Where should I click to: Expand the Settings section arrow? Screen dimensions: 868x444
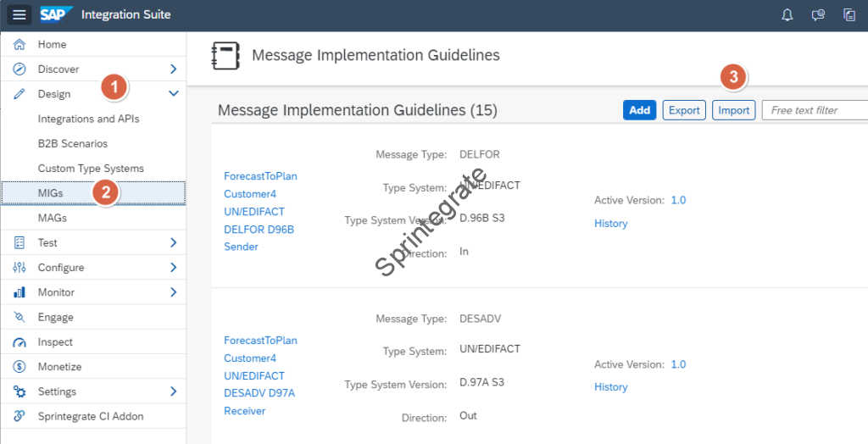coord(173,391)
